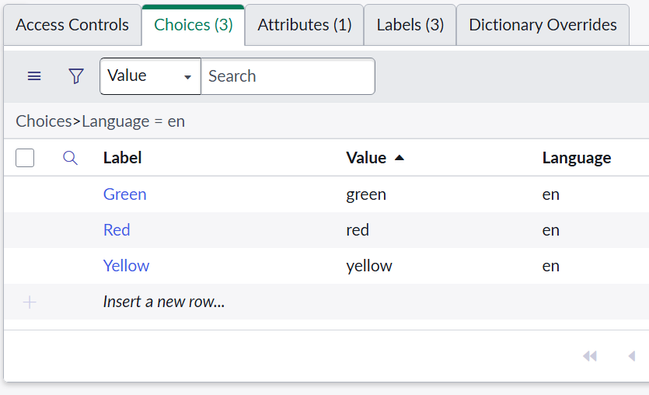
Task: Click the Choices breadcrumb link
Action: (x=44, y=121)
